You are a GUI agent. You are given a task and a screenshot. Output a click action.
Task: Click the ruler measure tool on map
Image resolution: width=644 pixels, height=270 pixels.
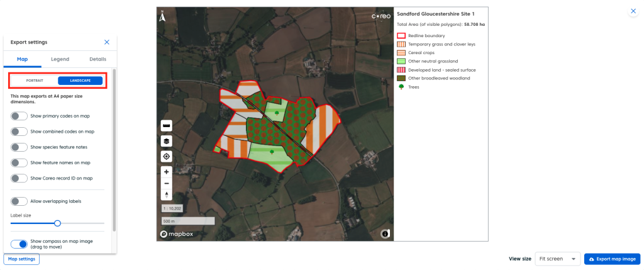(x=167, y=126)
